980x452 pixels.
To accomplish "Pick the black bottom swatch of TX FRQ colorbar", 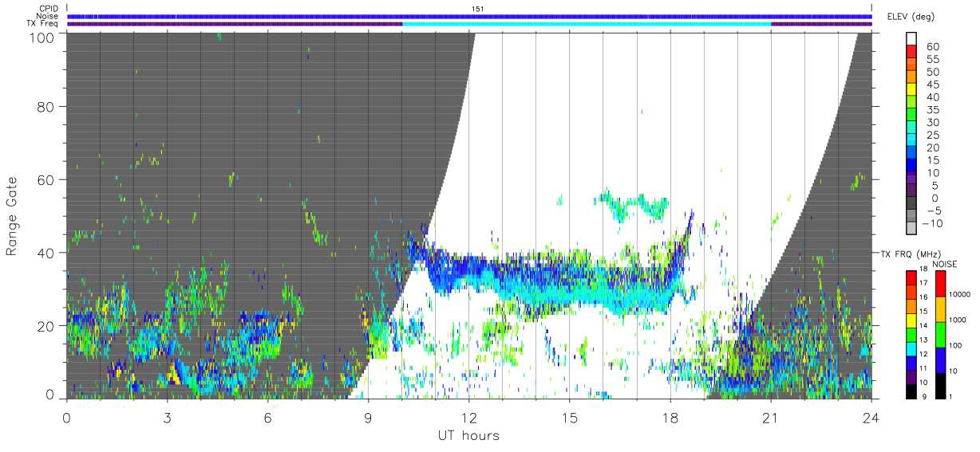I will 912,390.
